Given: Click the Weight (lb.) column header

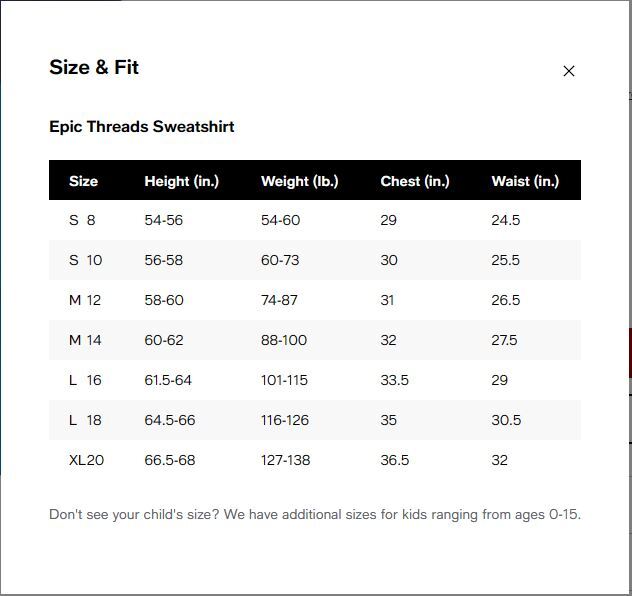Looking at the screenshot, I should point(299,181).
